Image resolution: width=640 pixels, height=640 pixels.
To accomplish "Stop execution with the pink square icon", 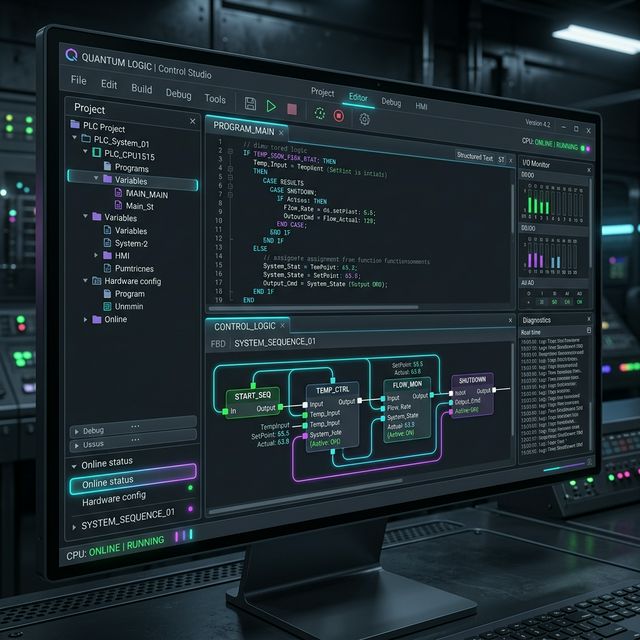I will [292, 109].
